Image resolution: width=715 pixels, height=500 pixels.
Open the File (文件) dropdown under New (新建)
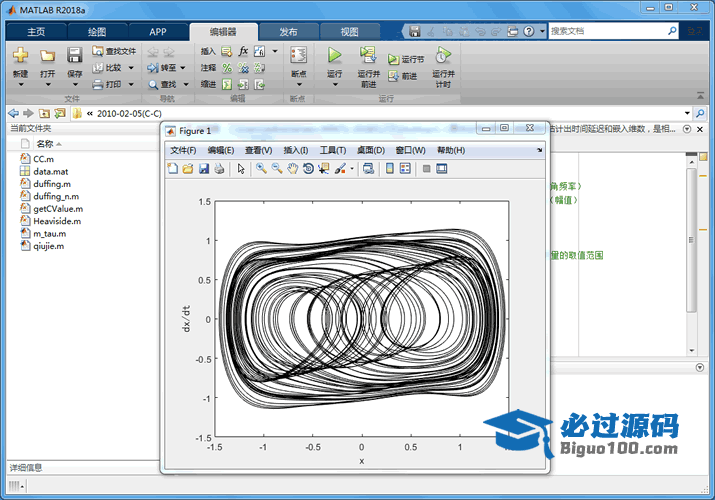coord(21,84)
